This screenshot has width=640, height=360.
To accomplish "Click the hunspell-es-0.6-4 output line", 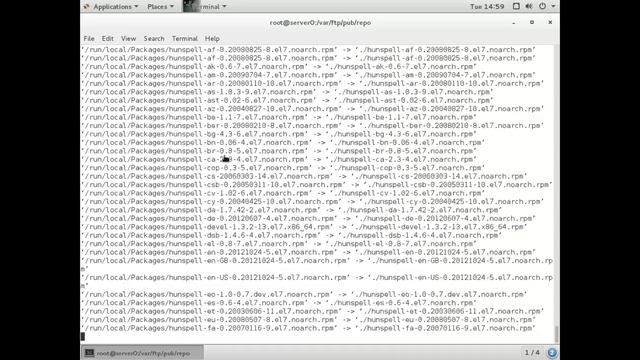I will tap(279, 303).
